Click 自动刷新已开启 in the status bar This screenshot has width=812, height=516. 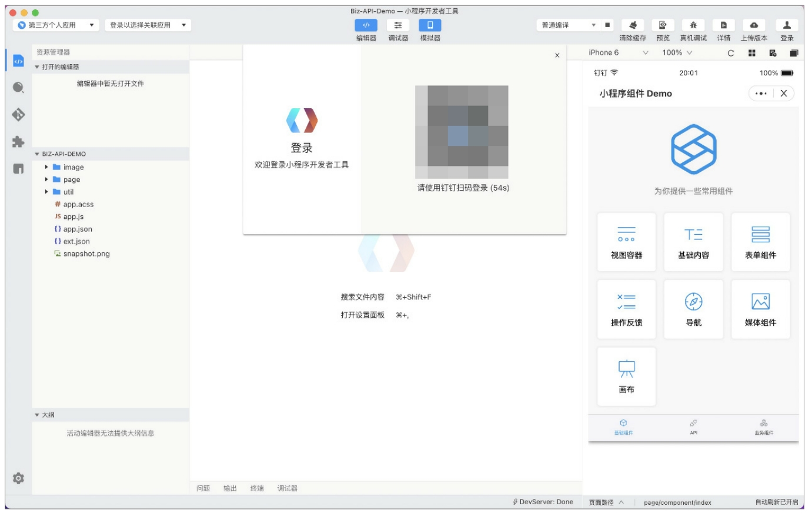click(776, 502)
